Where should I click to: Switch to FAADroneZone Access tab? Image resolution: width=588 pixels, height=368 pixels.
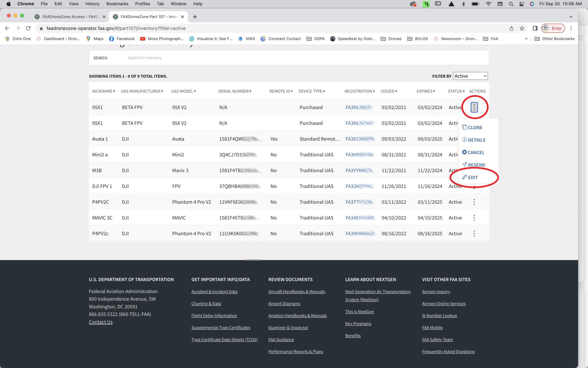coord(70,17)
